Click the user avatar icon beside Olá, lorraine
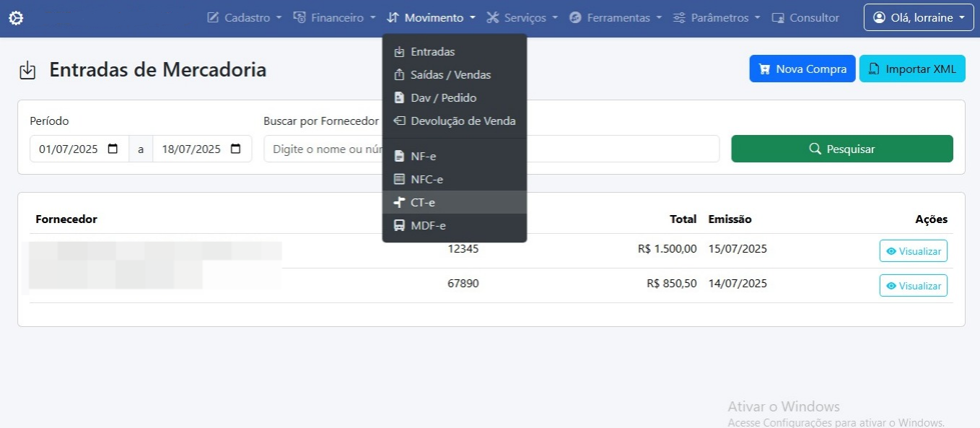This screenshot has width=980, height=428. click(x=879, y=18)
